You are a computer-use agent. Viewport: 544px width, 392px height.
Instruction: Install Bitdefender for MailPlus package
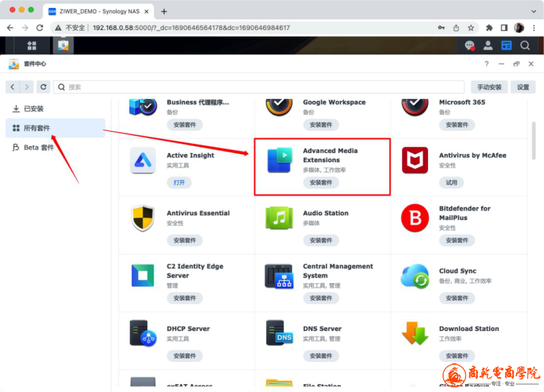pos(457,240)
